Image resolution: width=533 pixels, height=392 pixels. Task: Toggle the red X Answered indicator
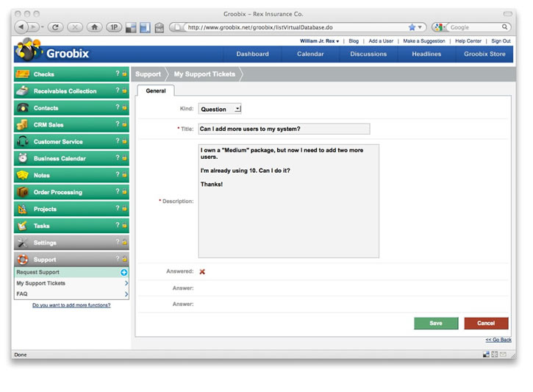click(x=202, y=271)
